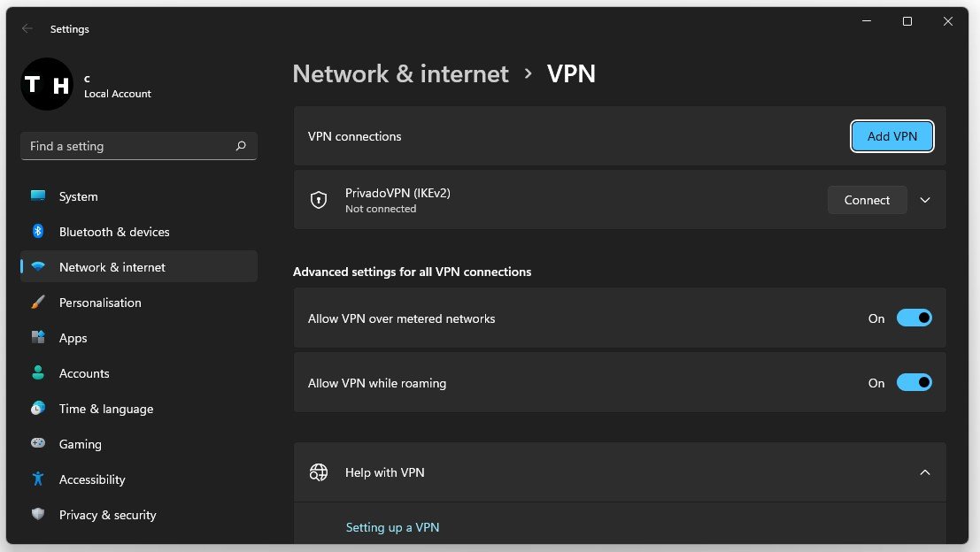Disable Allow VPN over metered networks
The image size is (980, 552).
[x=914, y=318]
